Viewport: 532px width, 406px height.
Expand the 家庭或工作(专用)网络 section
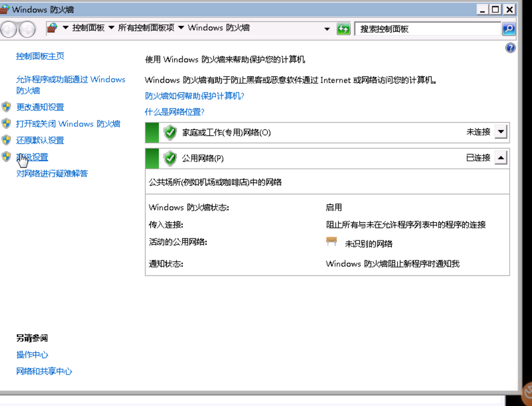[501, 132]
